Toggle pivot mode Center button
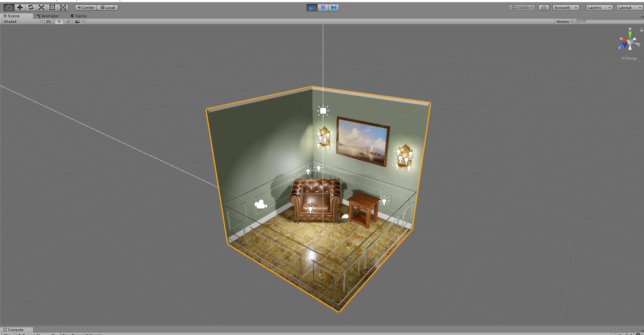644x335 pixels. click(x=86, y=7)
